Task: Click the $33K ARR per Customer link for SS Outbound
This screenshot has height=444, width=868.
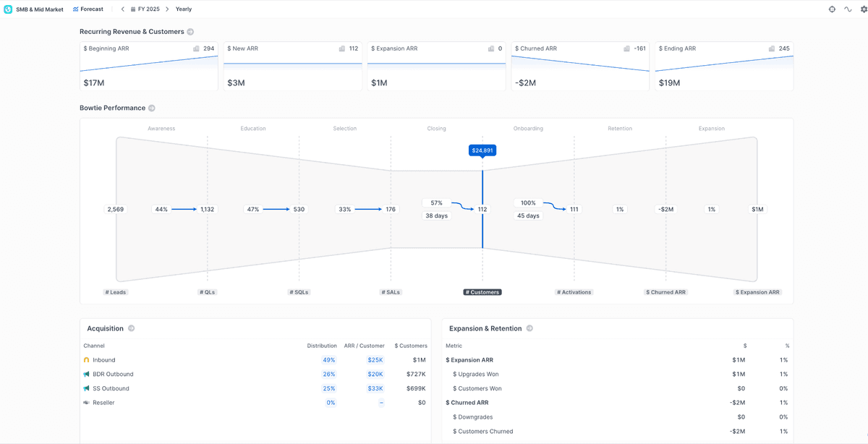Action: click(375, 388)
